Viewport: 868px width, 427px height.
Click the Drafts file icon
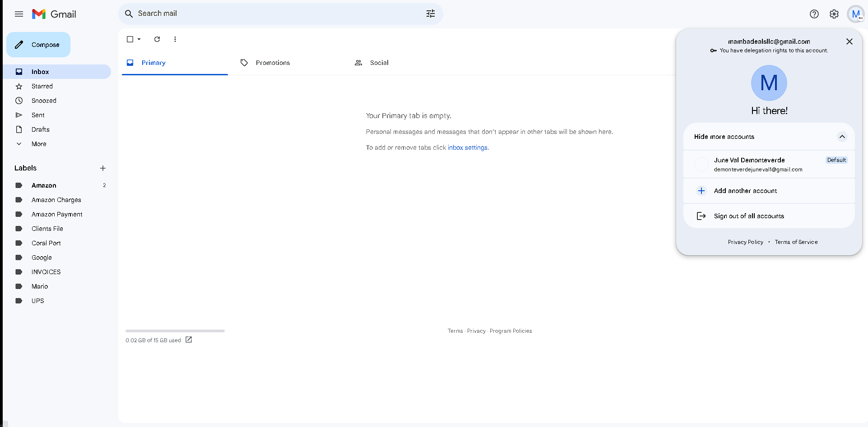[19, 129]
